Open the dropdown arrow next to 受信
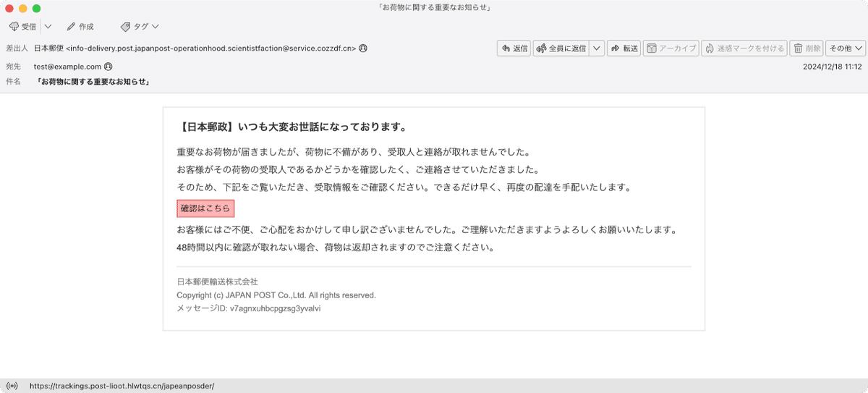The height and width of the screenshot is (393, 868). pyautogui.click(x=48, y=27)
